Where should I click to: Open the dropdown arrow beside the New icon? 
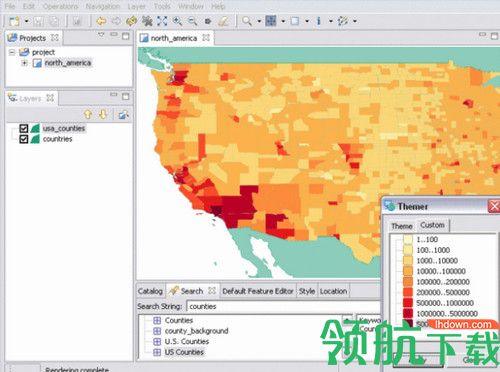[x=27, y=21]
